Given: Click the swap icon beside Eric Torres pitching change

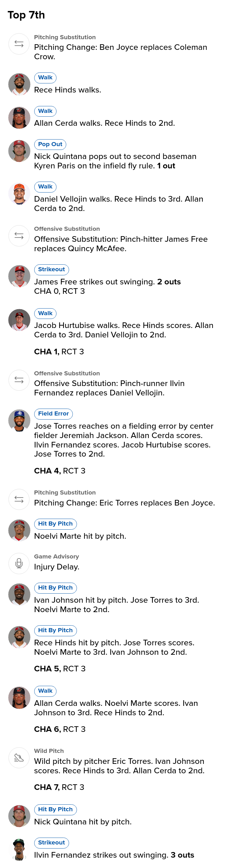Looking at the screenshot, I should point(19,499).
